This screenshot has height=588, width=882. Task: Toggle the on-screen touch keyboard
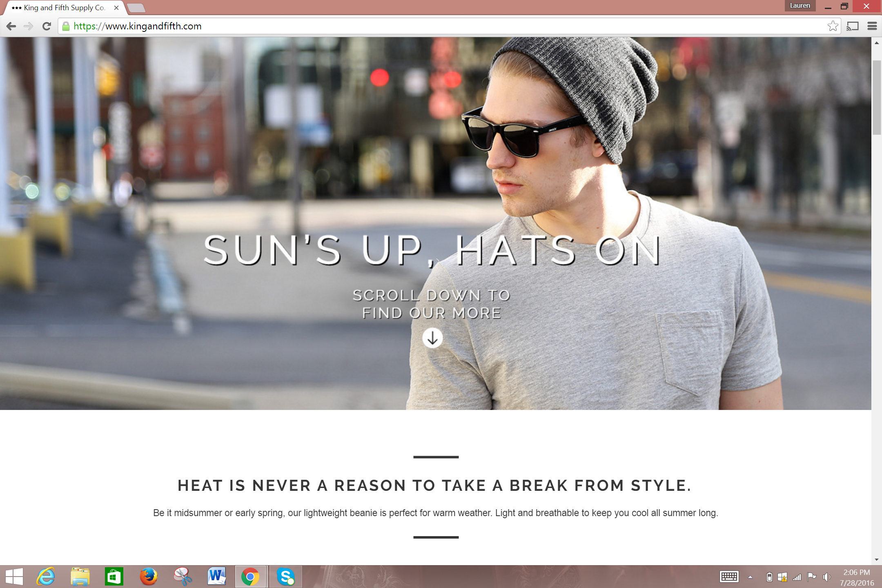pos(729,577)
